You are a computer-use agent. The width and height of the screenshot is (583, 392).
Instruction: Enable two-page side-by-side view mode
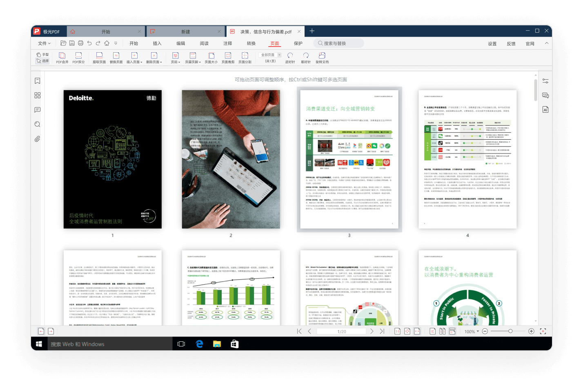coord(442,331)
